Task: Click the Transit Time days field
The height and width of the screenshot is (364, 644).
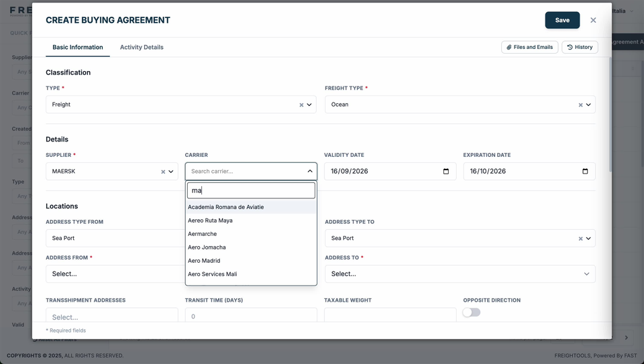Action: 251,315
